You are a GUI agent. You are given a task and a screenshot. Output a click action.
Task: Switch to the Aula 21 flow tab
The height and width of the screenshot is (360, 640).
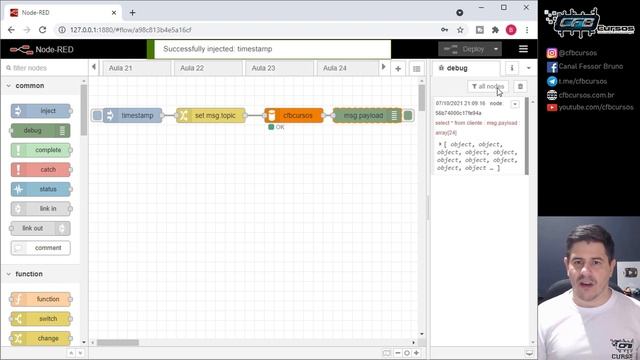pyautogui.click(x=137, y=68)
